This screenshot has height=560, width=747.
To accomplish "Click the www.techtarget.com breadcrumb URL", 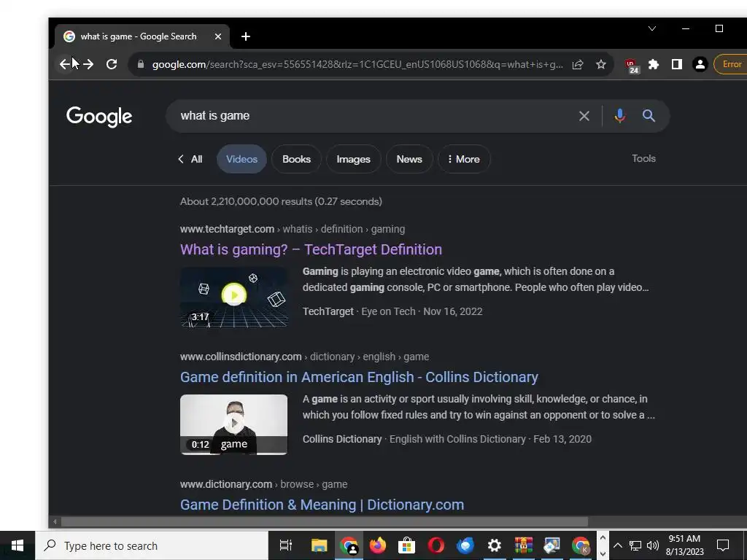I will click(228, 229).
